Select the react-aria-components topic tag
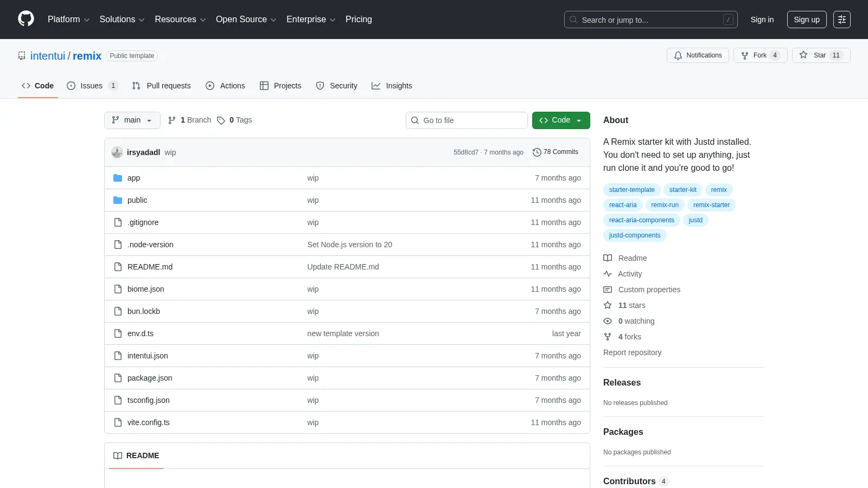This screenshot has width=868, height=488. coord(641,220)
